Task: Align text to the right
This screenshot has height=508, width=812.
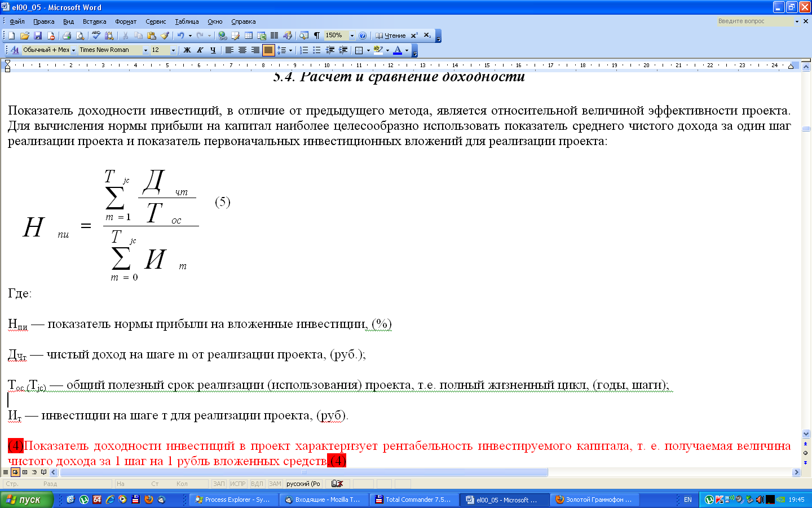Action: coord(255,50)
